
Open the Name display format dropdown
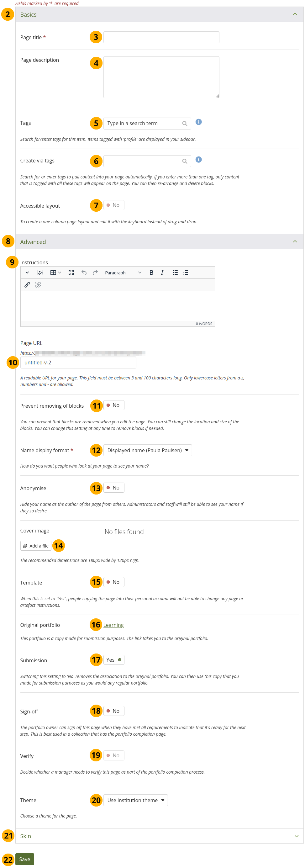[x=147, y=450]
